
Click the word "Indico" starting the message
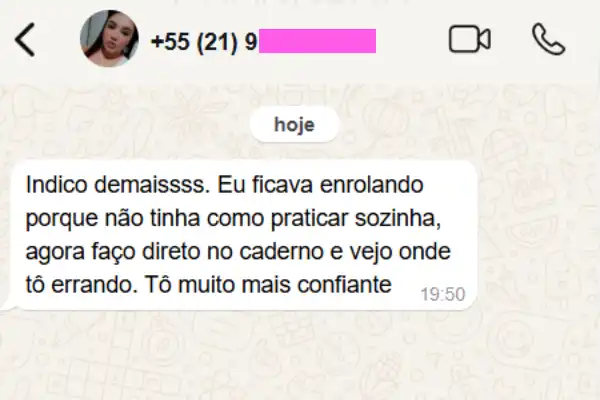[x=57, y=184]
